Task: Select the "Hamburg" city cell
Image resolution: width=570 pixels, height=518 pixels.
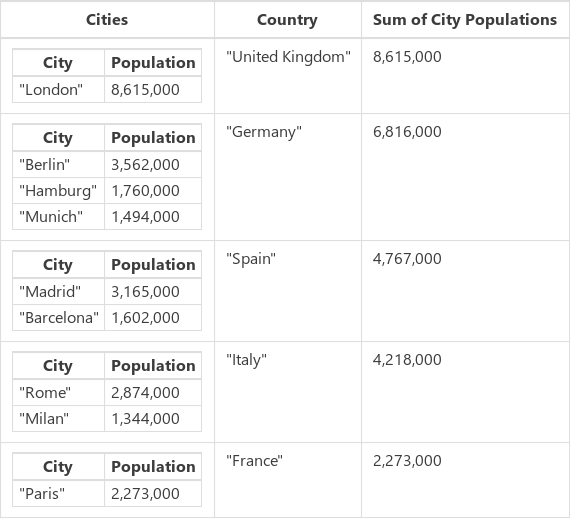Action: pos(59,190)
